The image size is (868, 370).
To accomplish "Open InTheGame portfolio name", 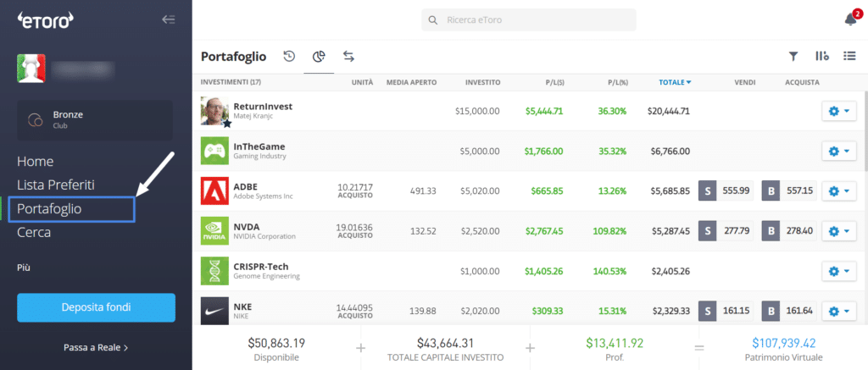I will point(259,146).
